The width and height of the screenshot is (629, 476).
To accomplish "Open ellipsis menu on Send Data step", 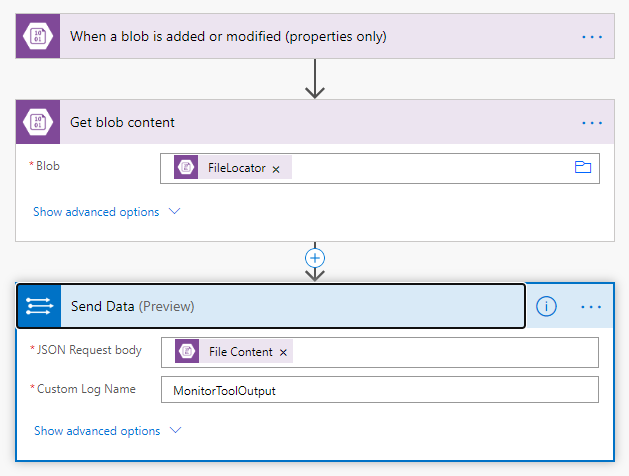I will point(591,307).
